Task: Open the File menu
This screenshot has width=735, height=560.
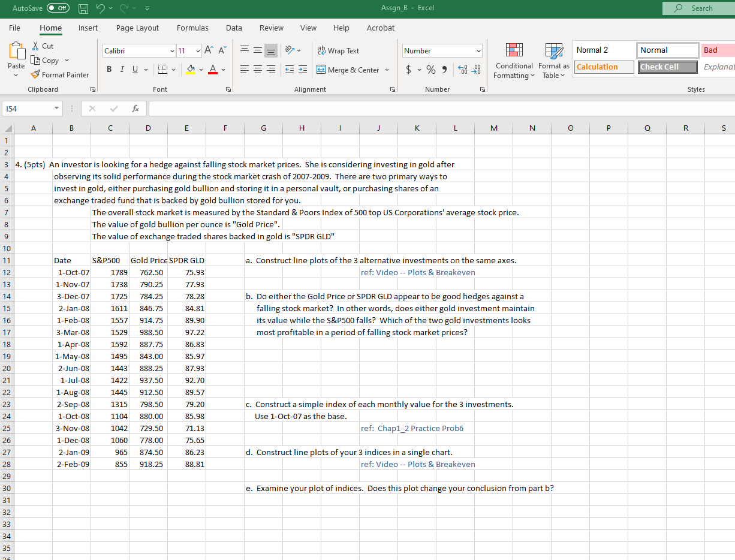Action: tap(14, 28)
